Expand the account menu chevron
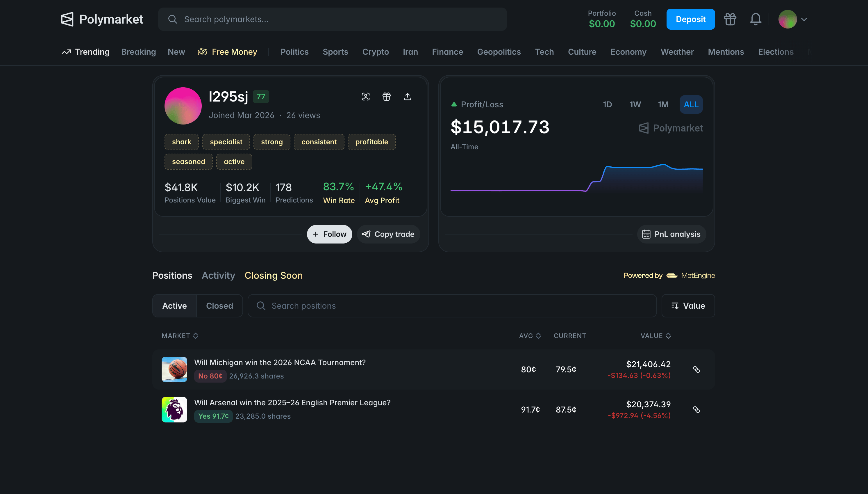The width and height of the screenshot is (868, 494). click(x=804, y=19)
